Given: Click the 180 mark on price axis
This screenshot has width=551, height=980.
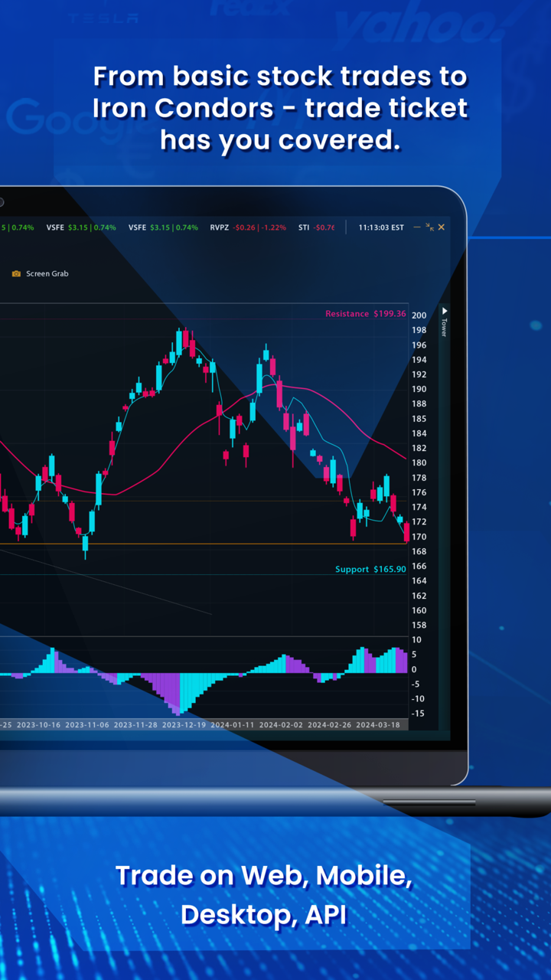Looking at the screenshot, I should [419, 463].
